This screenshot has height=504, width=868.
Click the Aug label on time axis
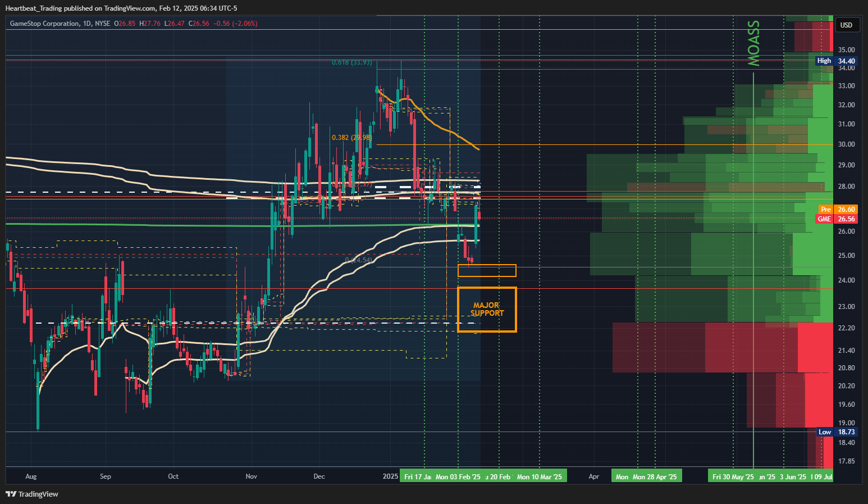[x=31, y=476]
